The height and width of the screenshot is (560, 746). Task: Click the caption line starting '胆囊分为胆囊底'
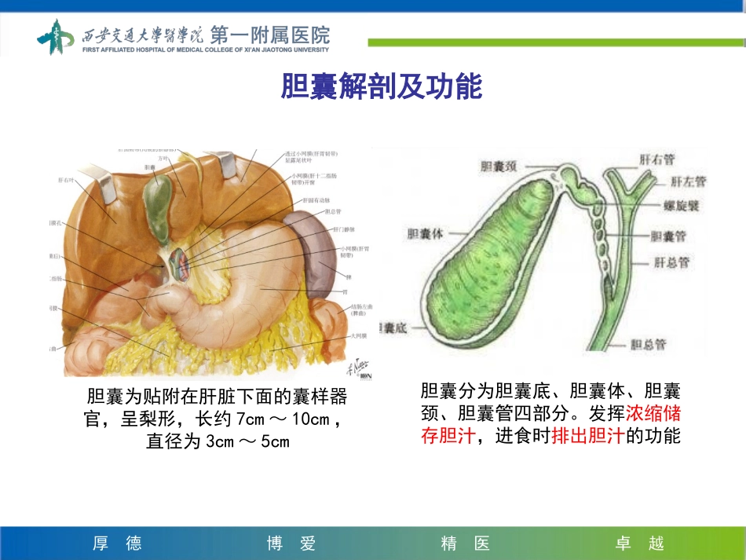coord(550,390)
